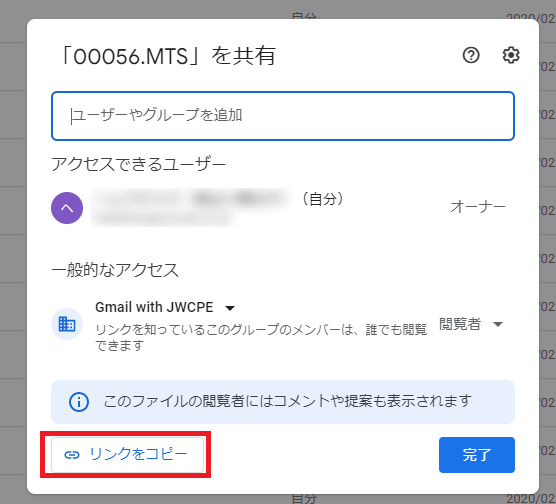
Task: Click the オーナー role label
Action: coord(478,207)
